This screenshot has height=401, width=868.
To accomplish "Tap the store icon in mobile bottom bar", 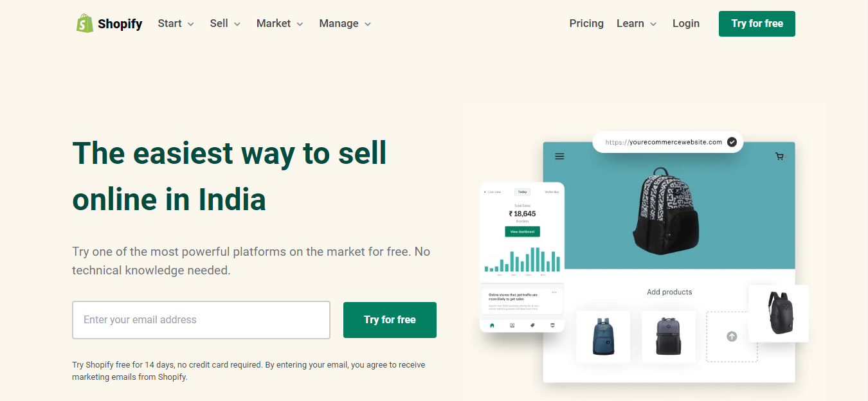I will point(552,326).
